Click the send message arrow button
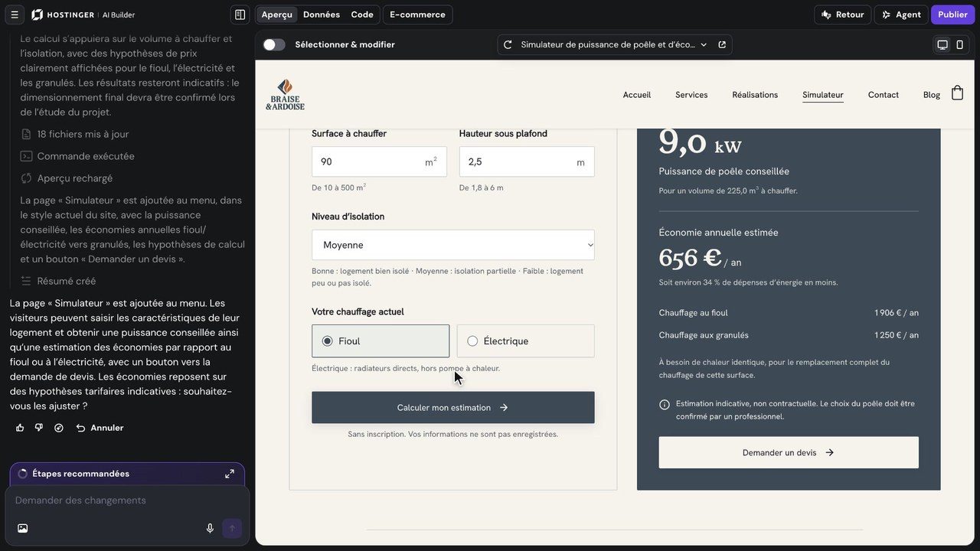Viewport: 980px width, 551px height. 232,528
